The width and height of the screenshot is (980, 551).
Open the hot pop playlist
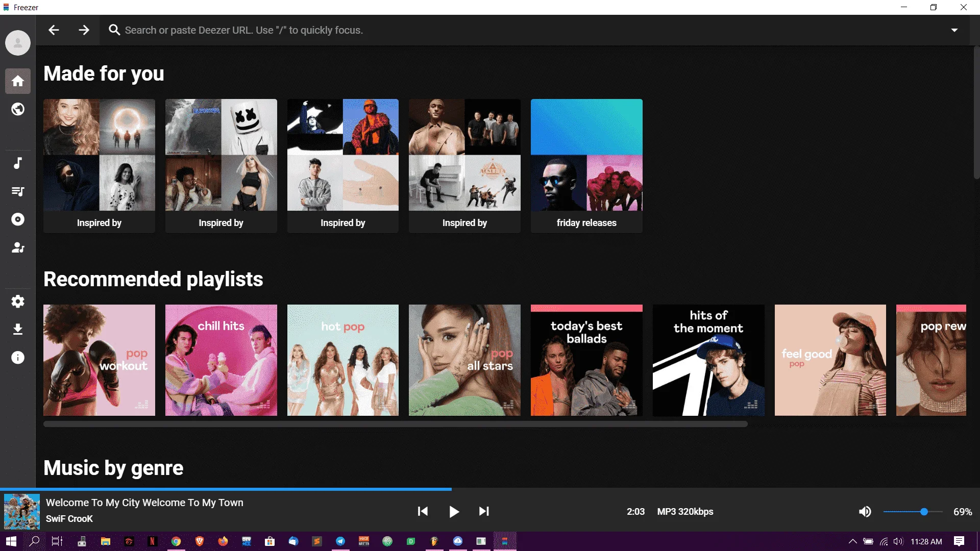[343, 360]
